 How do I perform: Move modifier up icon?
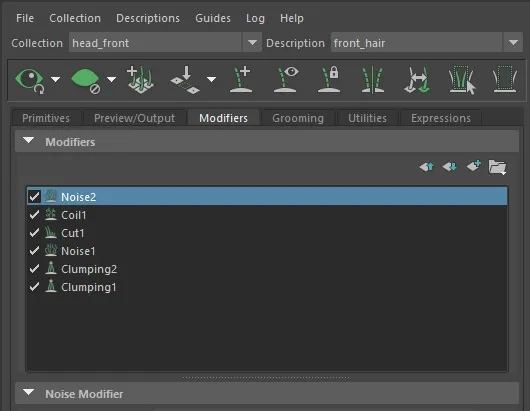pos(427,167)
